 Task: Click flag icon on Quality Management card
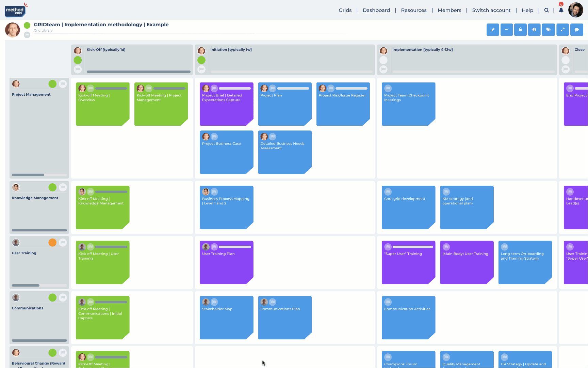point(446,357)
